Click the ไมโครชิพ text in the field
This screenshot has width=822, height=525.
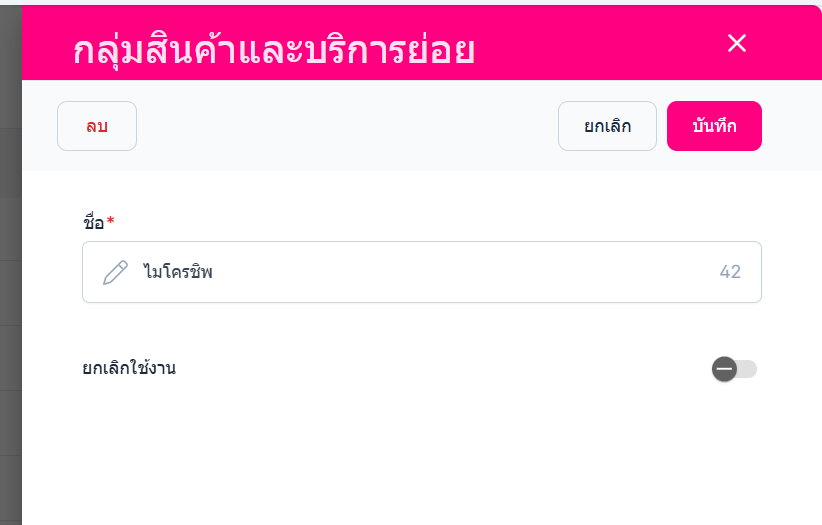pyautogui.click(x=178, y=272)
